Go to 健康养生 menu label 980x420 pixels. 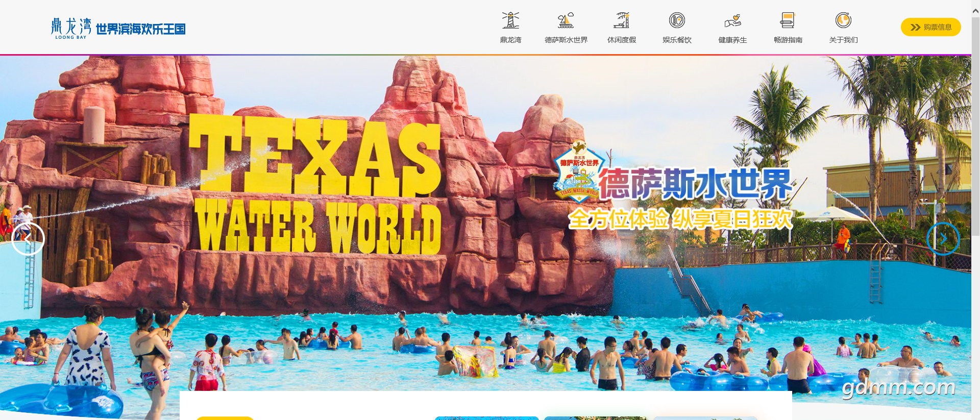tap(732, 40)
